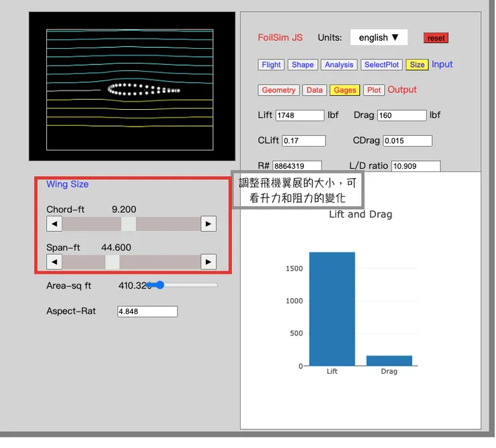The image size is (496, 448).
Task: Click the Chord-ft slider thumb
Action: (129, 224)
